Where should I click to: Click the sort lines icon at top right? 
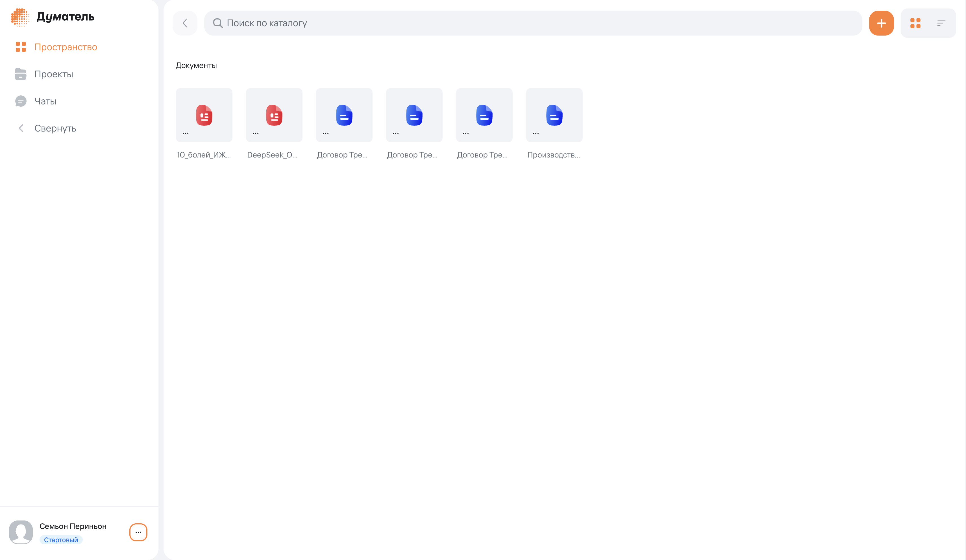941,23
